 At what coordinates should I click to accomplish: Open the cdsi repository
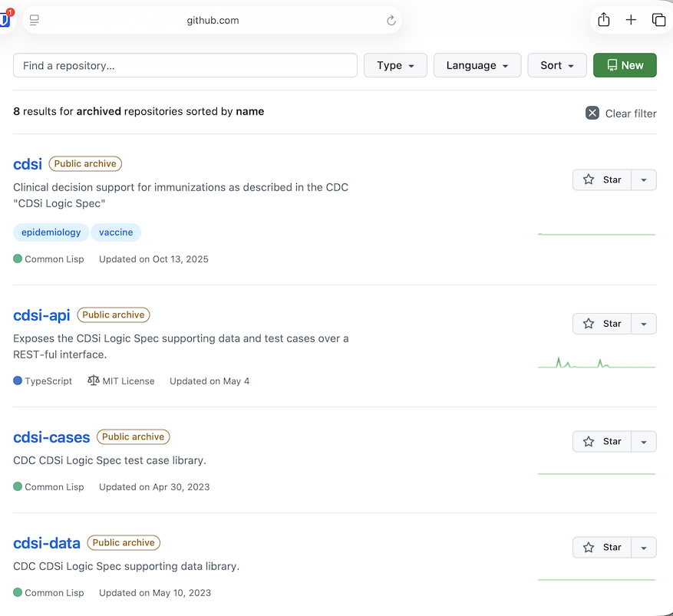28,164
